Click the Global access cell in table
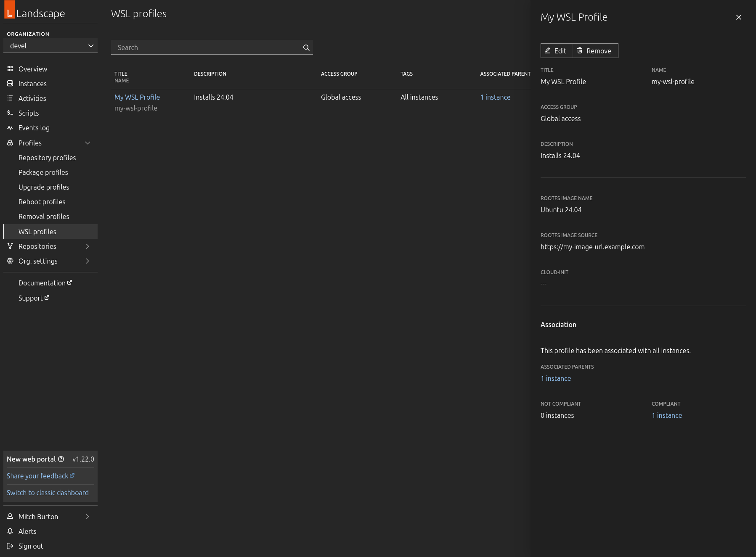Image resolution: width=756 pixels, height=557 pixels. [341, 97]
